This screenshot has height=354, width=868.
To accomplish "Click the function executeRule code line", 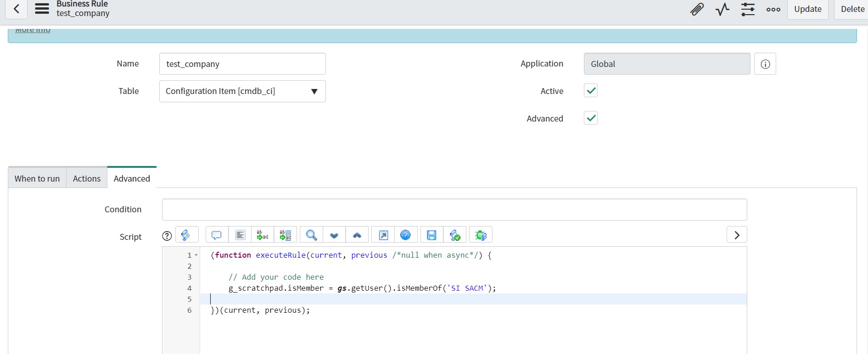I will (x=351, y=255).
